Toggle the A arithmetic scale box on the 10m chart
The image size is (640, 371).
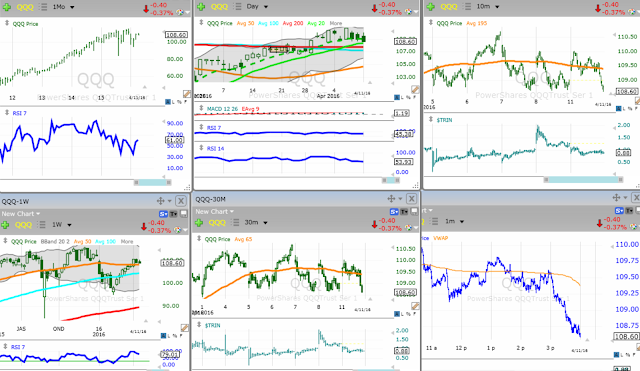coord(618,108)
